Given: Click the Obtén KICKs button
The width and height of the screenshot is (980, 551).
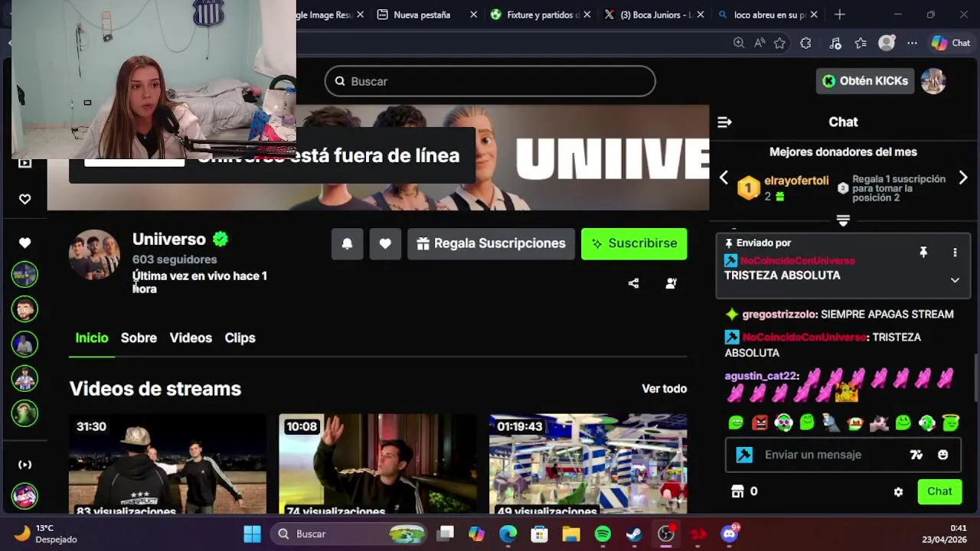Looking at the screenshot, I should (x=865, y=81).
